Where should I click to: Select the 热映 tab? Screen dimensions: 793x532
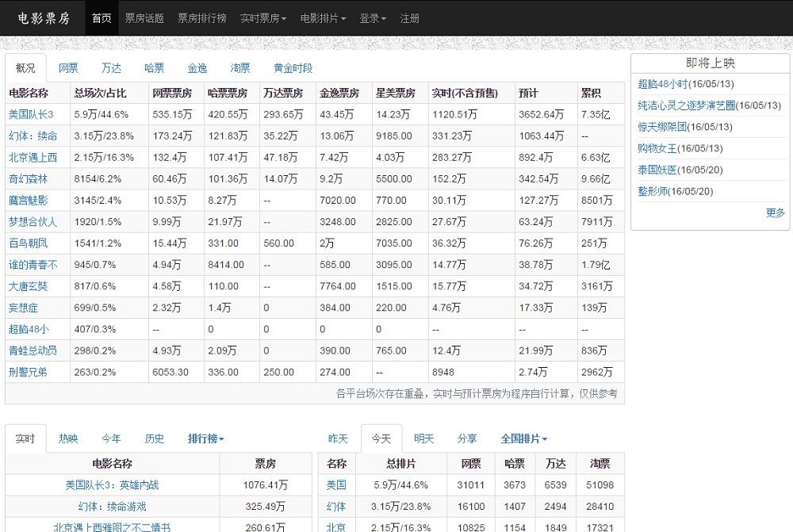click(x=68, y=438)
